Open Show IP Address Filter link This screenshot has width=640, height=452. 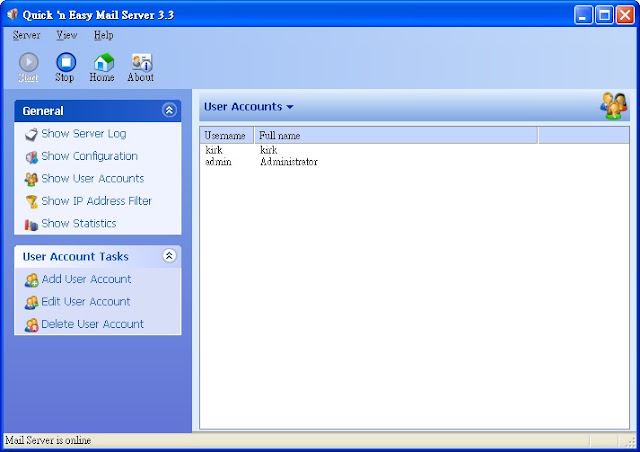click(x=96, y=201)
